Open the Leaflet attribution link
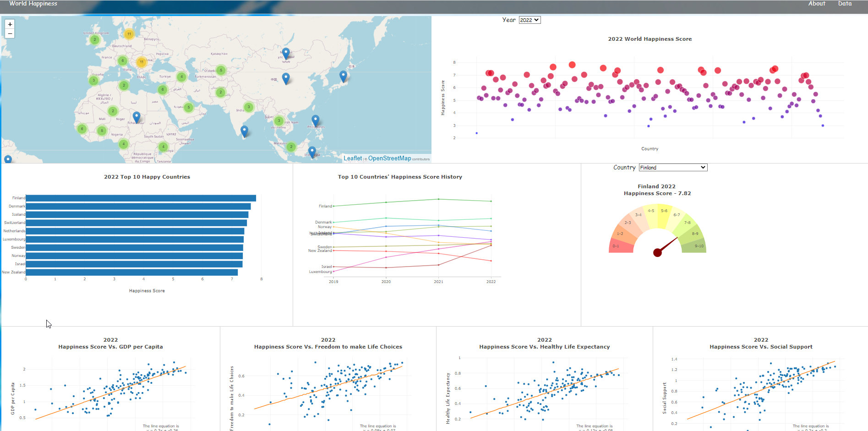 [x=353, y=158]
